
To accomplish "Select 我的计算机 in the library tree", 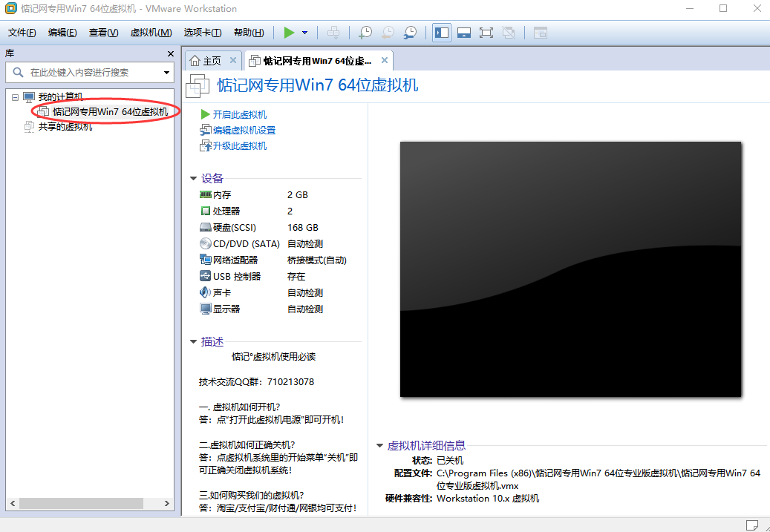I will [x=61, y=96].
